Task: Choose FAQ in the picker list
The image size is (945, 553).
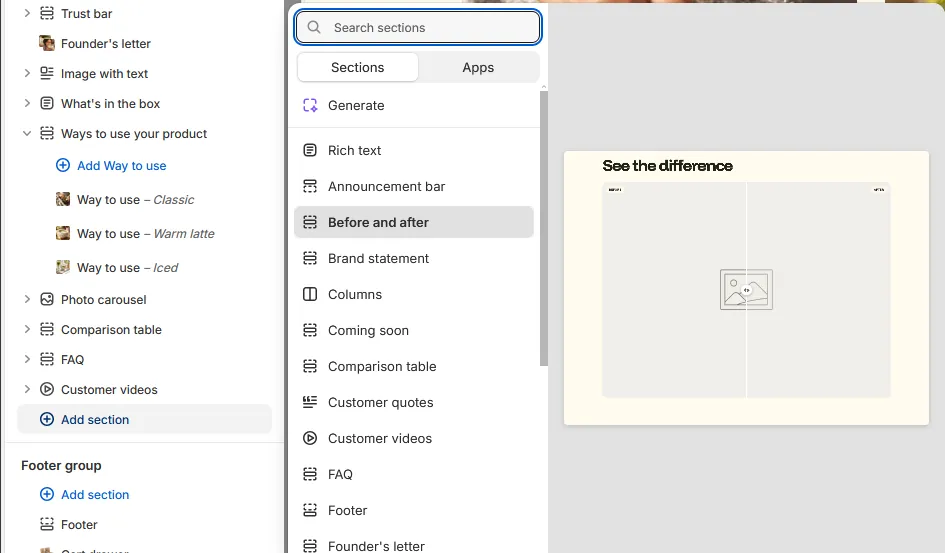Action: click(414, 475)
